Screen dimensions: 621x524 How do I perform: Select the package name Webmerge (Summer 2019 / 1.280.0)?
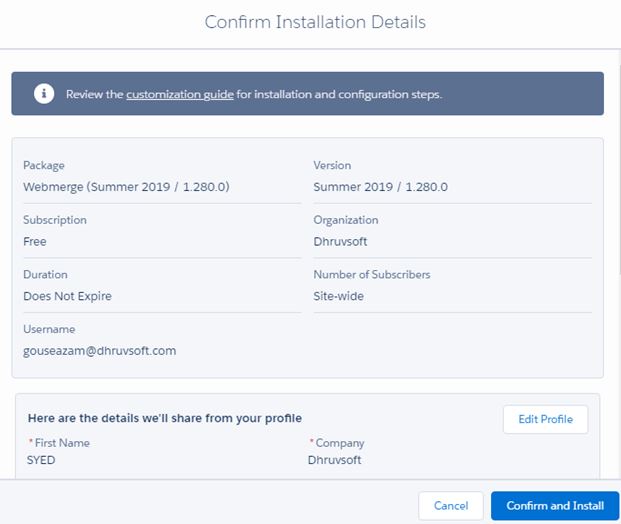[x=126, y=187]
